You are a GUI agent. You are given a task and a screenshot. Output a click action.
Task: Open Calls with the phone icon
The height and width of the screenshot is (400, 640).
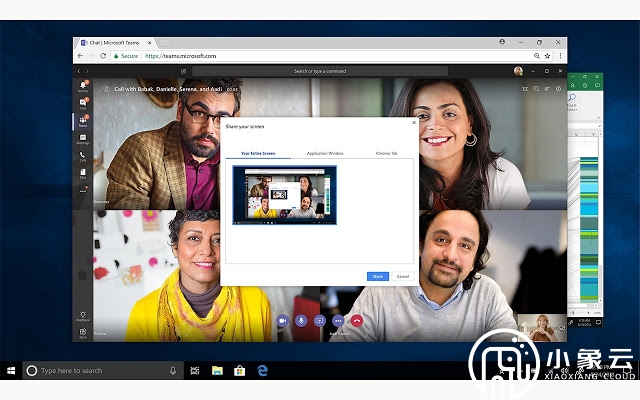click(83, 156)
